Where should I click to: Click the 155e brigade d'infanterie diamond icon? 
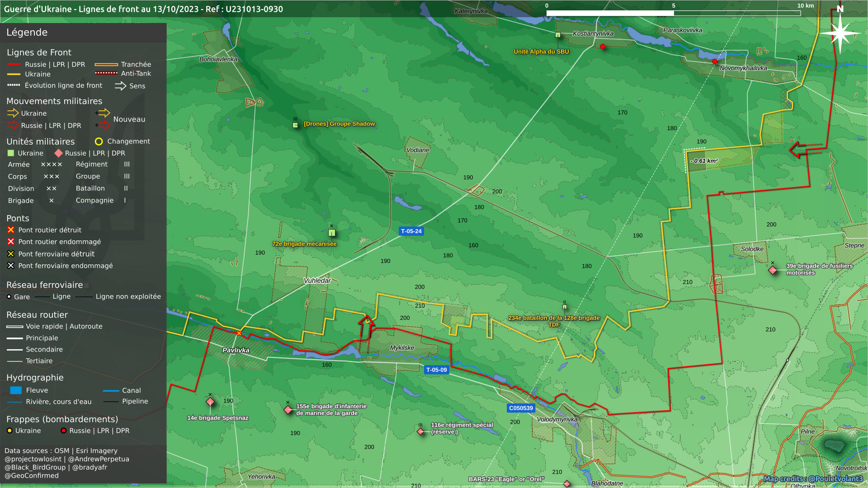288,410
